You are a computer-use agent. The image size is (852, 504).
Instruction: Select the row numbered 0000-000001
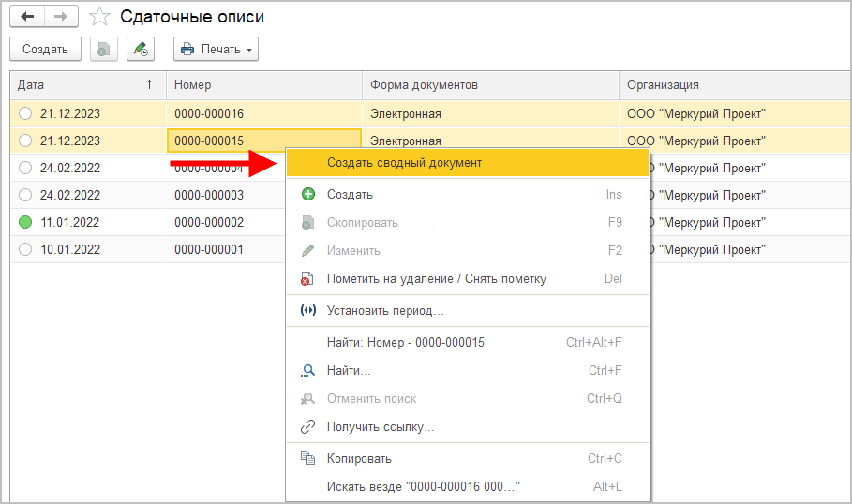point(209,250)
